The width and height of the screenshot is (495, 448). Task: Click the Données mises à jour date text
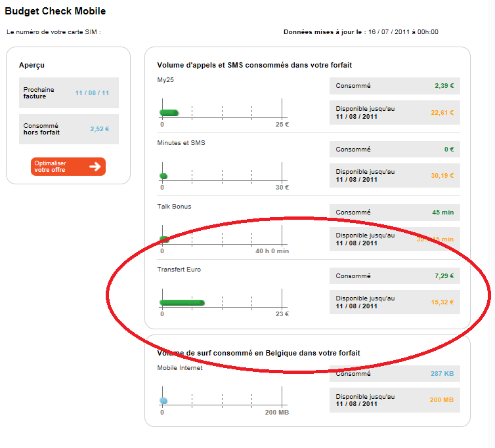pyautogui.click(x=360, y=31)
